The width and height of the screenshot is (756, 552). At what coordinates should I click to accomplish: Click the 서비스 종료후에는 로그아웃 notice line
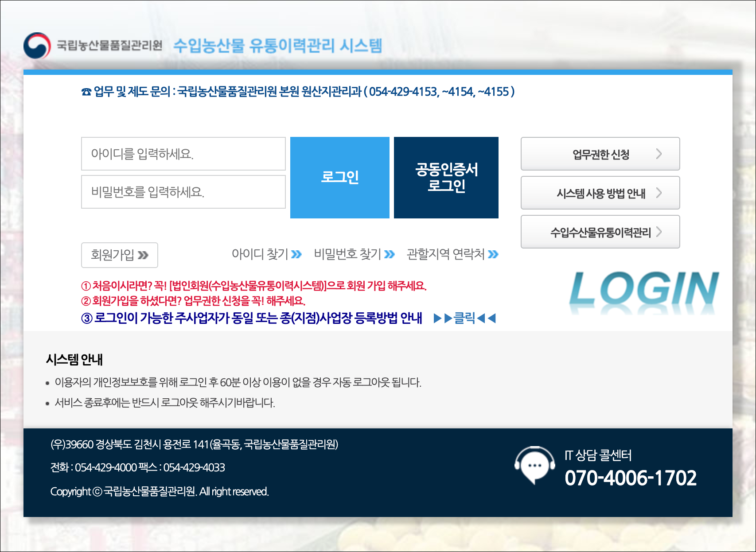[x=165, y=403]
